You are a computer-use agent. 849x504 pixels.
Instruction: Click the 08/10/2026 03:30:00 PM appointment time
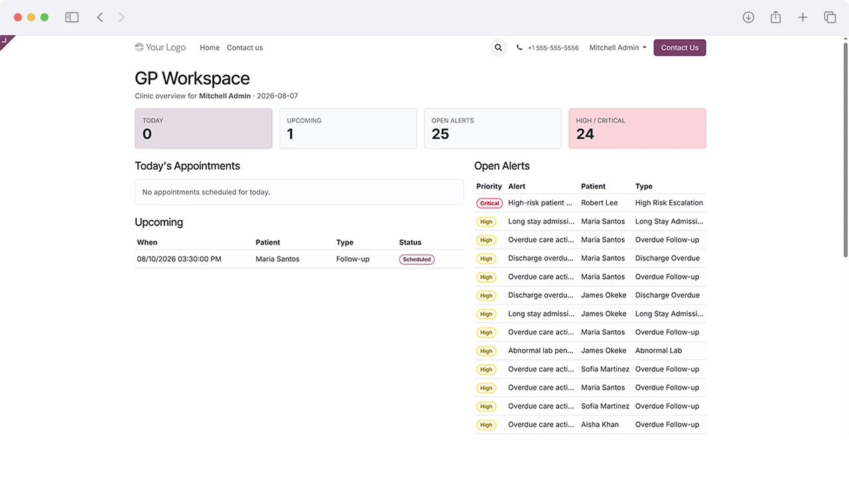click(x=179, y=259)
